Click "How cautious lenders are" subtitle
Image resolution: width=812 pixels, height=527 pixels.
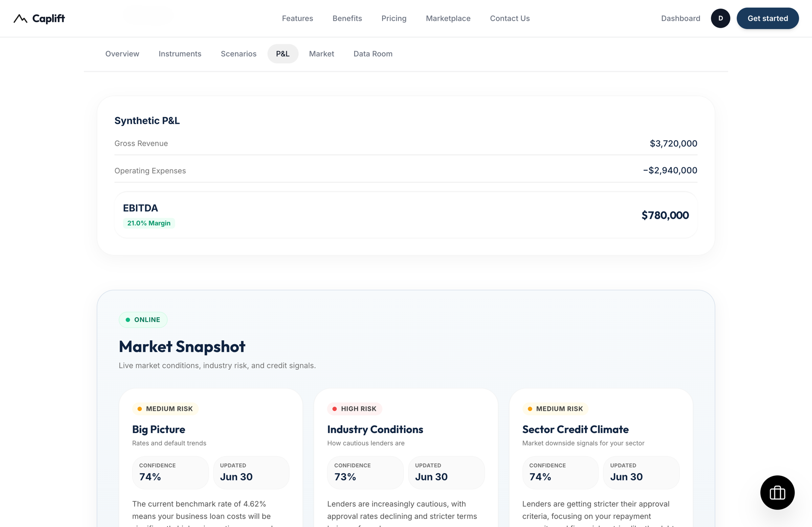tap(366, 443)
